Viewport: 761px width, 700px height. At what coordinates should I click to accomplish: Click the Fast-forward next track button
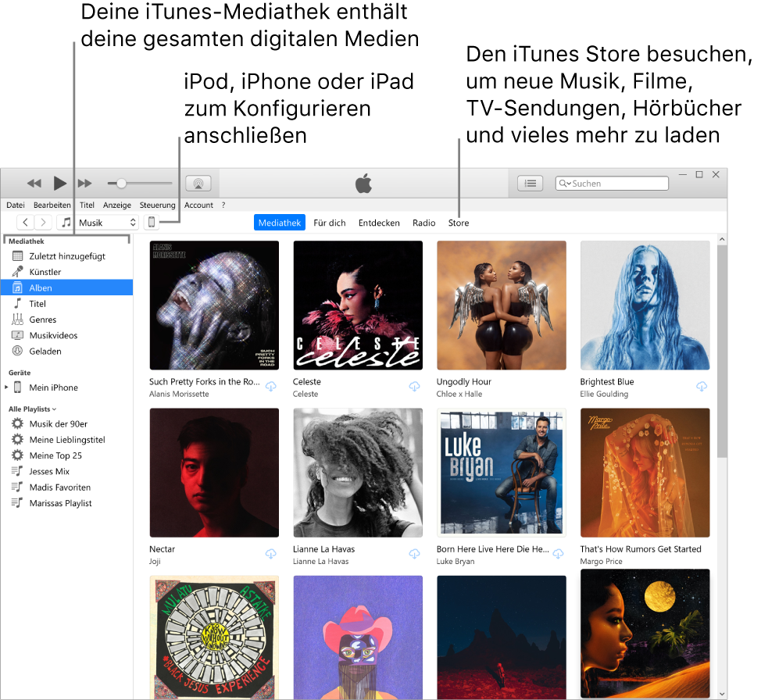coord(85,184)
